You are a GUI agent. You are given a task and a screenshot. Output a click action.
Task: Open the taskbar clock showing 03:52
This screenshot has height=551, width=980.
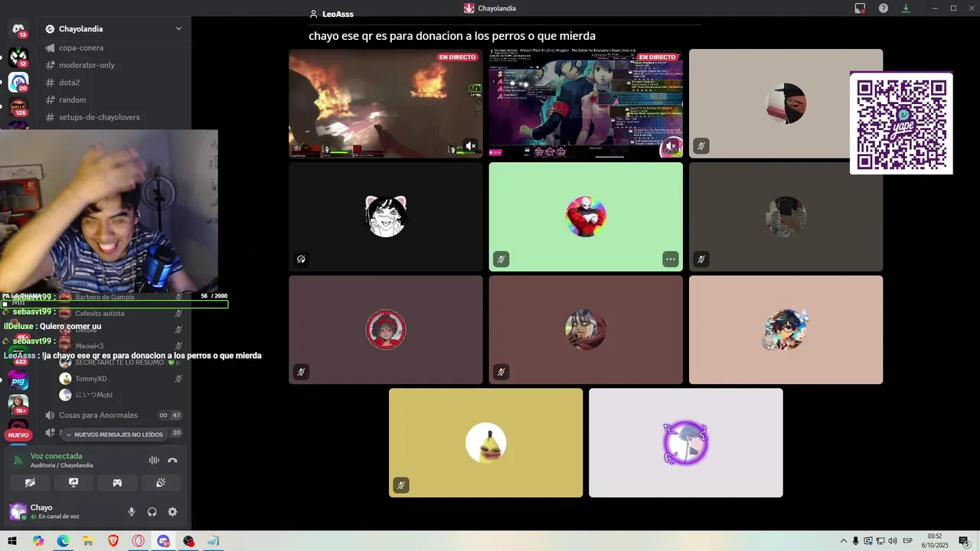935,541
